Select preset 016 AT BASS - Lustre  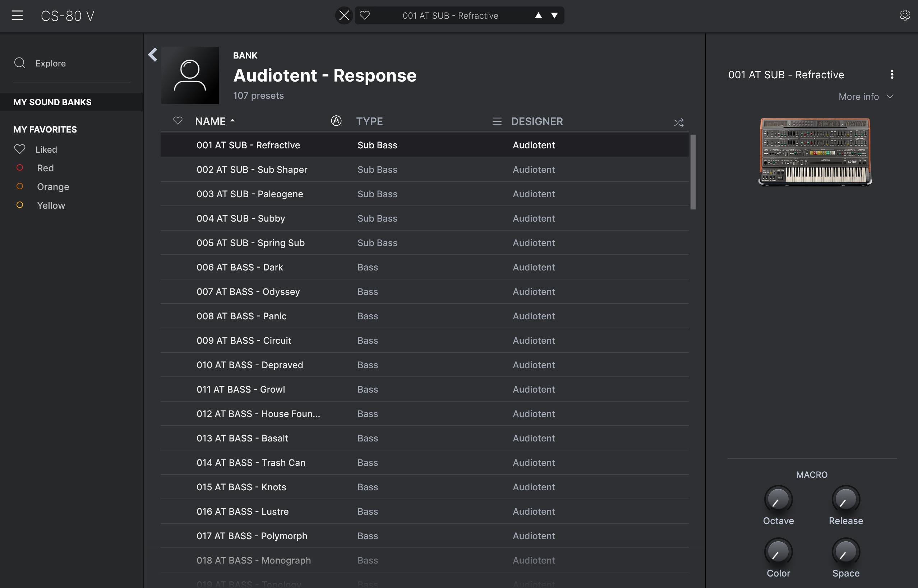pos(425,511)
